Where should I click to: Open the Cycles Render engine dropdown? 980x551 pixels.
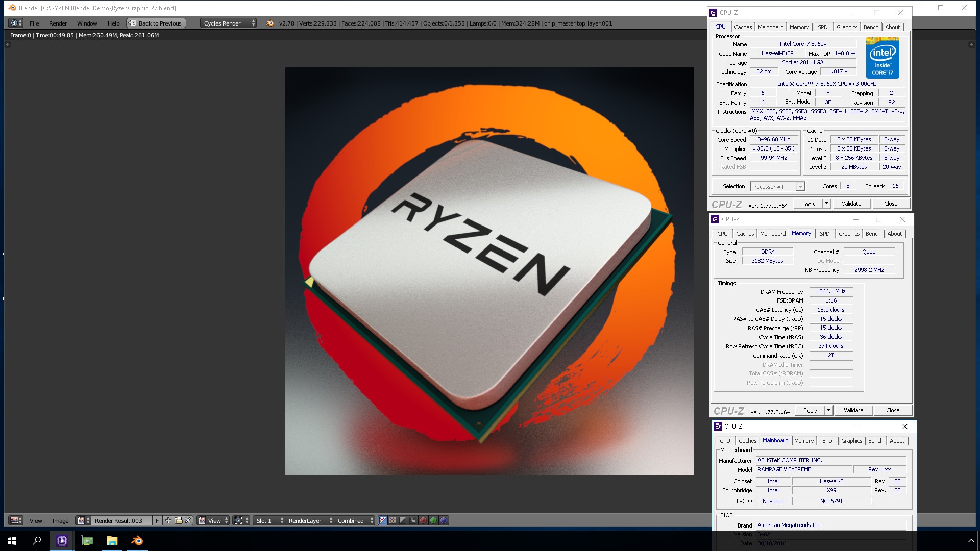228,23
